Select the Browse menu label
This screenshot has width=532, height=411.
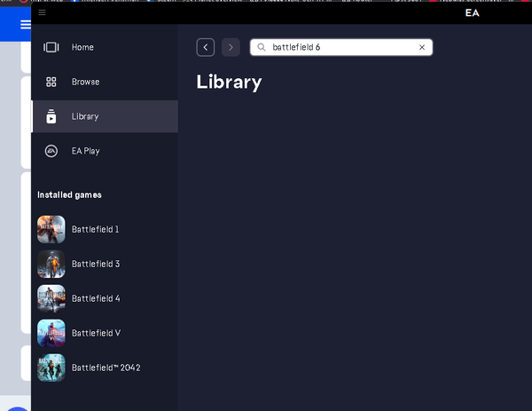[85, 82]
